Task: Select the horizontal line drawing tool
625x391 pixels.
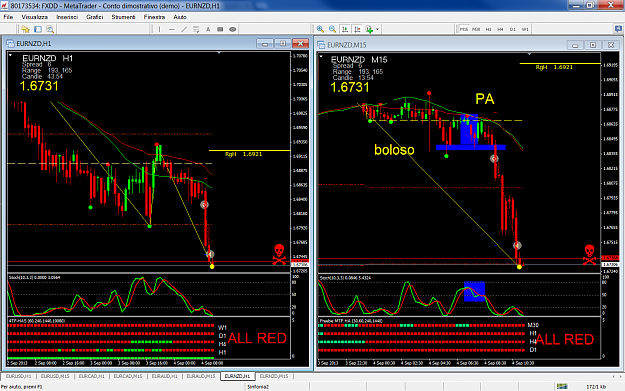Action: click(x=172, y=29)
